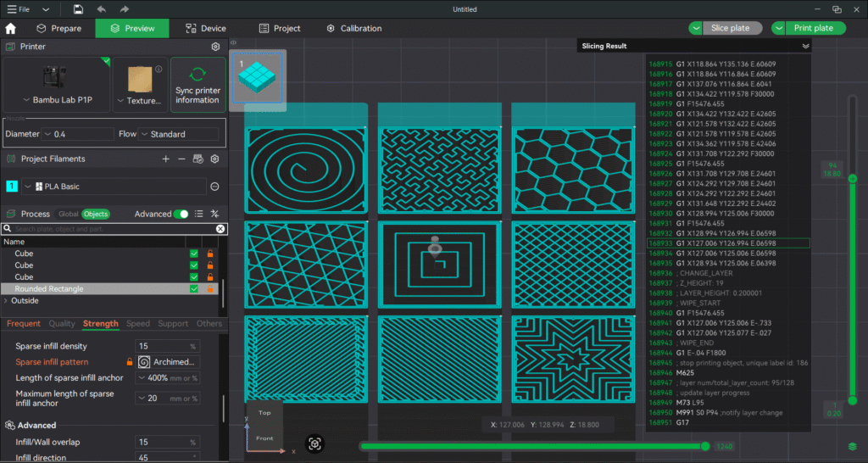Uncheck the Rounded Rectangle printable checkbox
Screen dimensions: 868x463
click(194, 288)
